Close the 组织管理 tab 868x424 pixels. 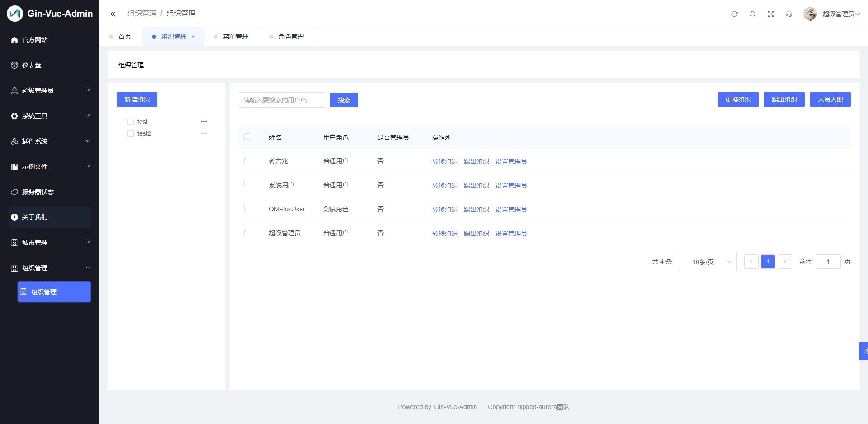pos(193,37)
